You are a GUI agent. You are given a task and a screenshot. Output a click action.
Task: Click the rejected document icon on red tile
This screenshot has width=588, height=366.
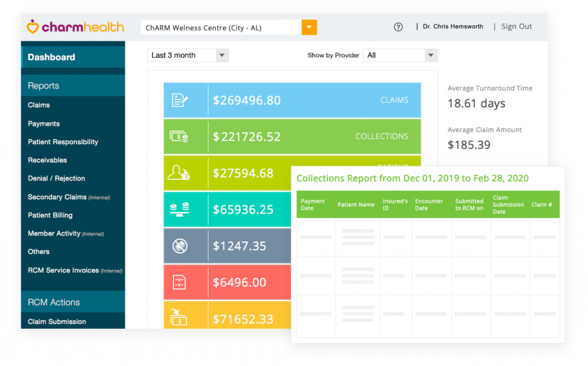[x=179, y=282]
